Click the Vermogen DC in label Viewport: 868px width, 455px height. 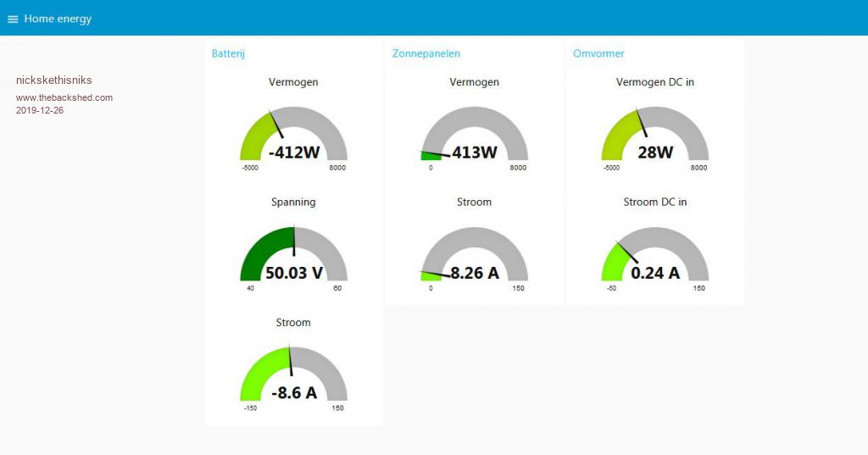(654, 82)
